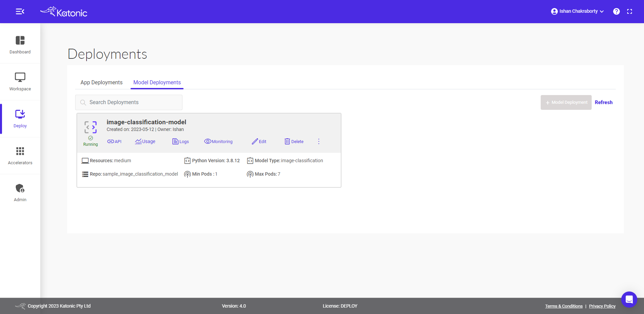This screenshot has width=644, height=314.
Task: Edit the image-classification-model deployment
Action: click(259, 141)
